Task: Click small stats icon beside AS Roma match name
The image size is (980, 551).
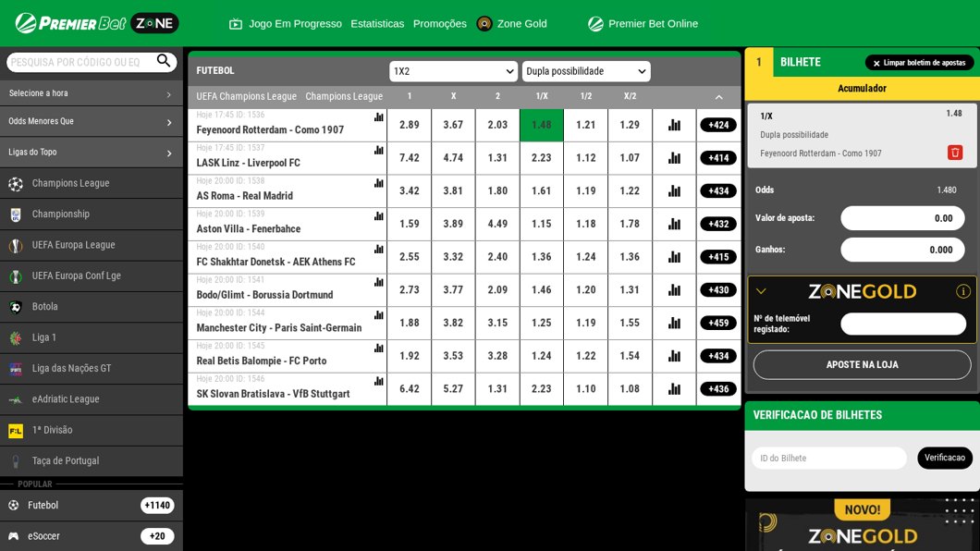Action: [379, 183]
